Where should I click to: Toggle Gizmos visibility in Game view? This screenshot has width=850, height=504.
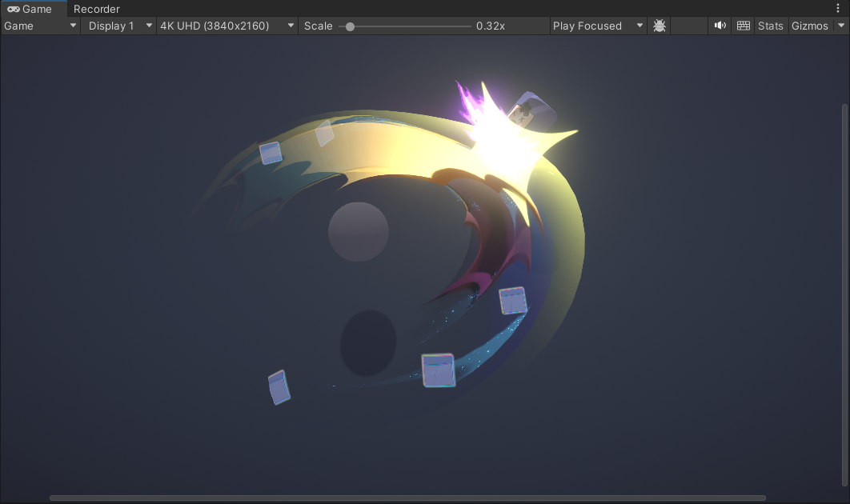tap(810, 26)
